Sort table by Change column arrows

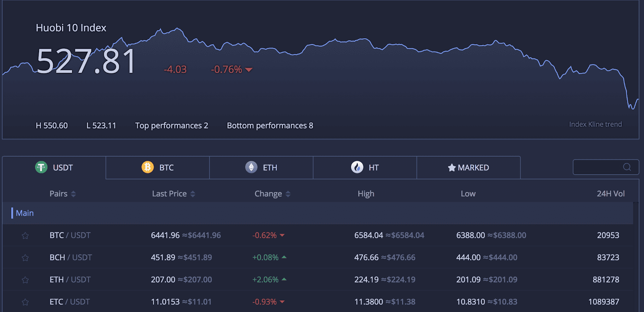(288, 194)
